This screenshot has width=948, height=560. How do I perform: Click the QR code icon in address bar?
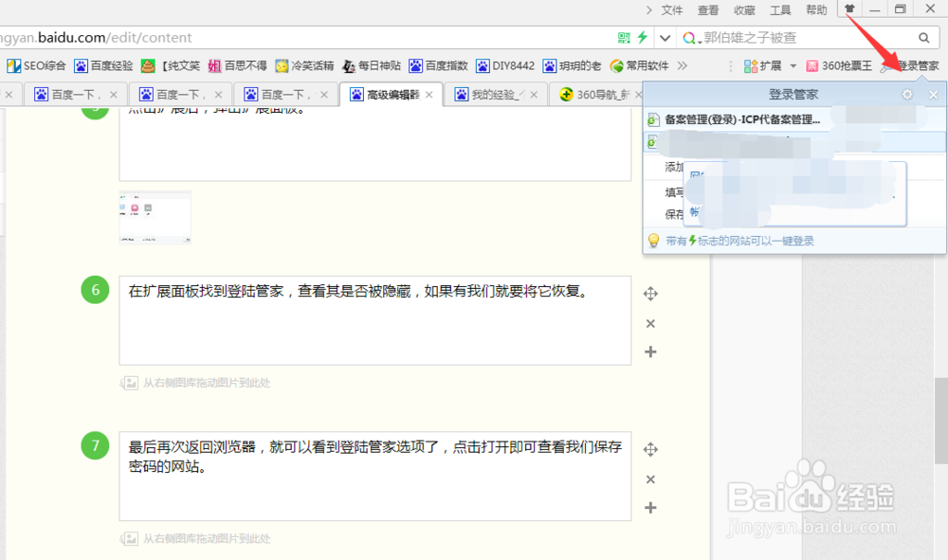(x=624, y=38)
